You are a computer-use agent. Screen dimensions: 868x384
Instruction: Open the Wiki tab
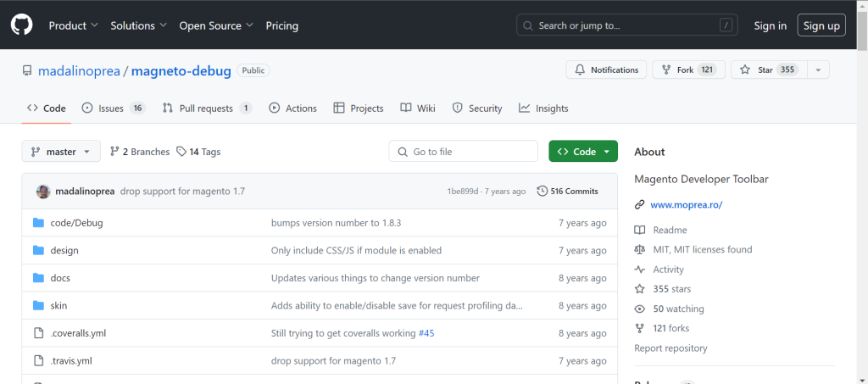[418, 109]
